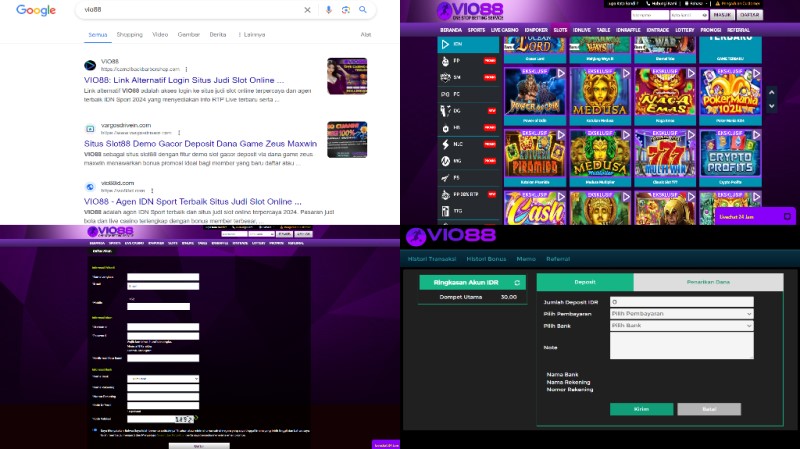Open LIVE CASINO in slots page navigation bar
Viewport: 800px width, 449px height.
(505, 30)
